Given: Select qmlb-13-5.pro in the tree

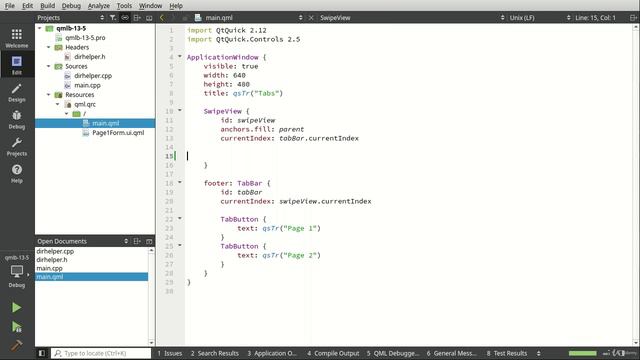Looking at the screenshot, I should click(x=85, y=38).
